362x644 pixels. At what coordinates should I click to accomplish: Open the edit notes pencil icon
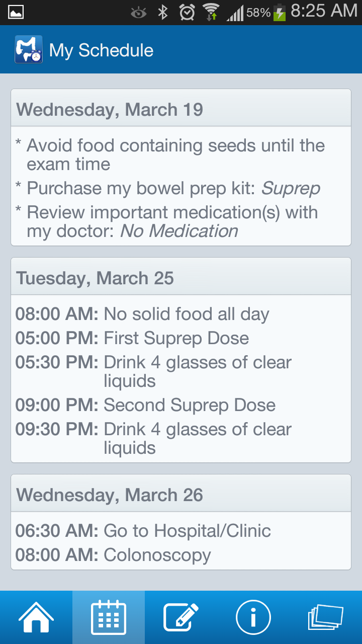pos(181,617)
